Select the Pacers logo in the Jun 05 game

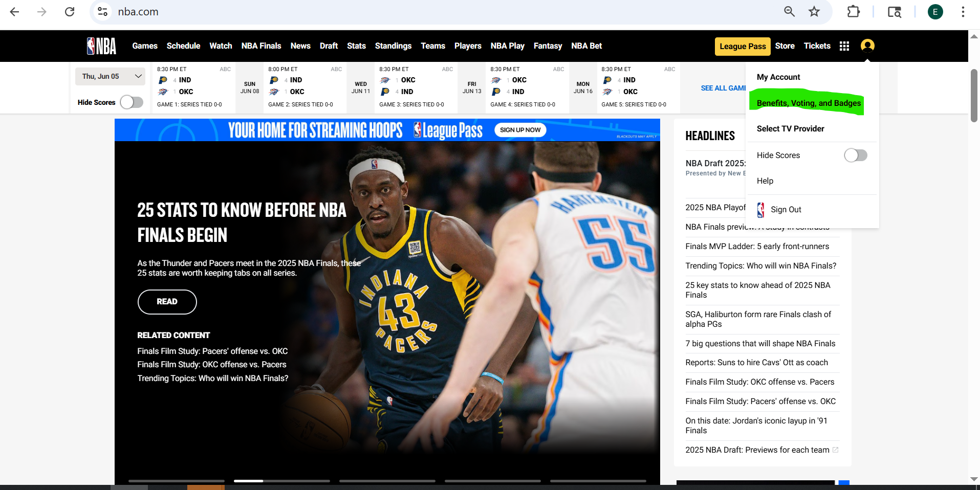click(164, 80)
